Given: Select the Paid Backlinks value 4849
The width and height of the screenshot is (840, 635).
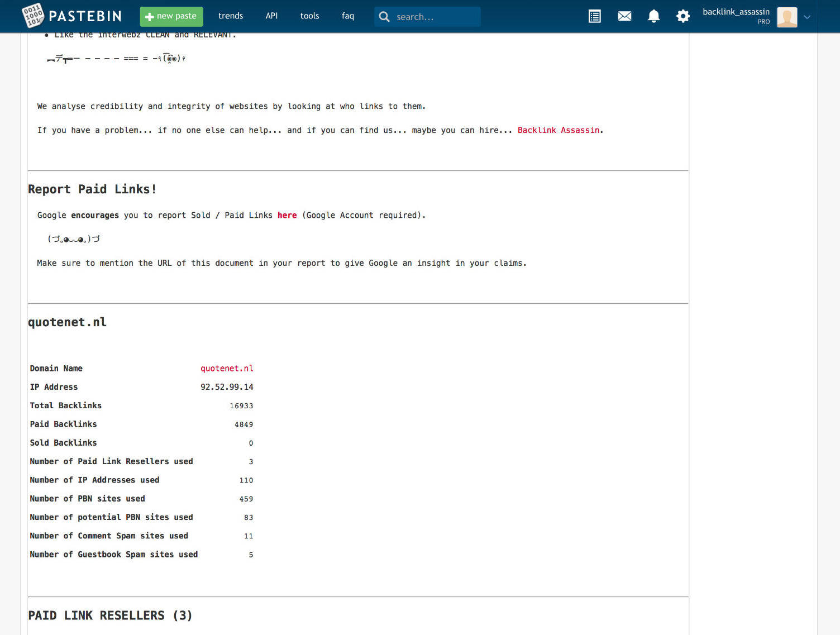Looking at the screenshot, I should tap(244, 424).
